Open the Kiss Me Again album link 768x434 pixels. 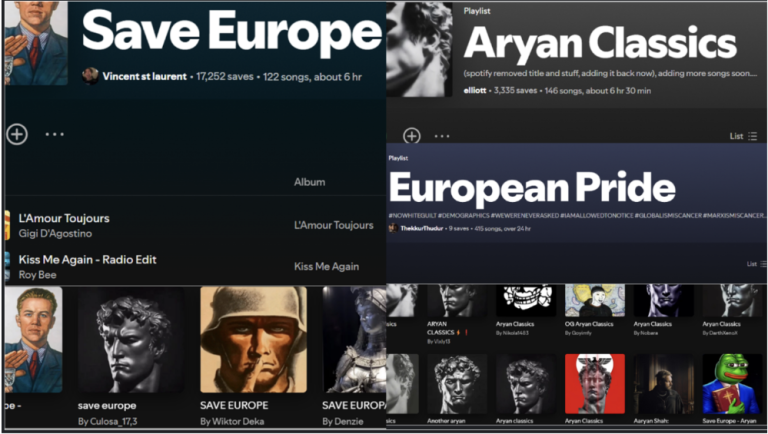coord(326,266)
